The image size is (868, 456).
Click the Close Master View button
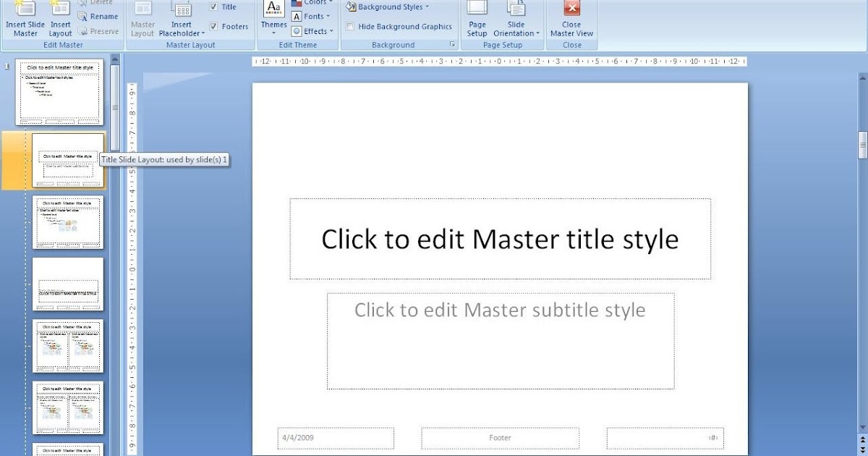571,20
